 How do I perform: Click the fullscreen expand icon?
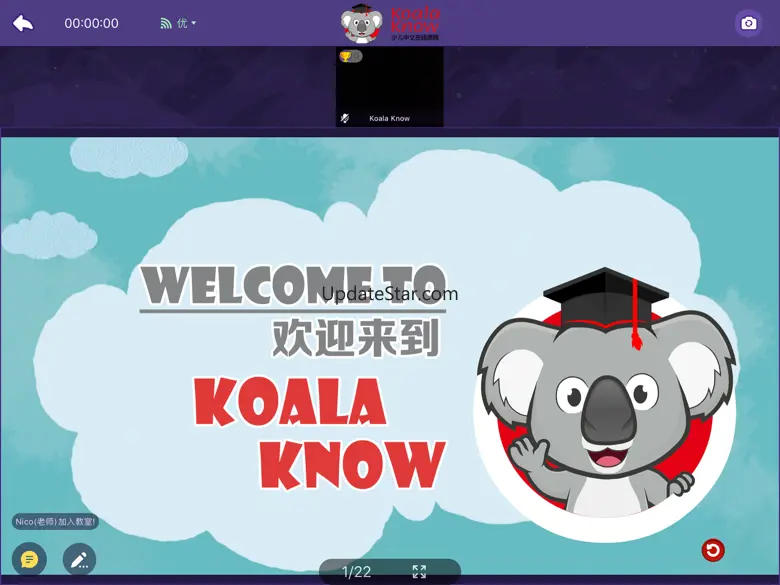click(x=419, y=572)
